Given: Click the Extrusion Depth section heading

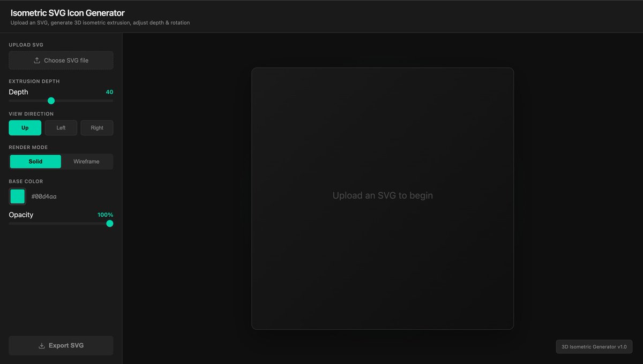Looking at the screenshot, I should click(34, 81).
